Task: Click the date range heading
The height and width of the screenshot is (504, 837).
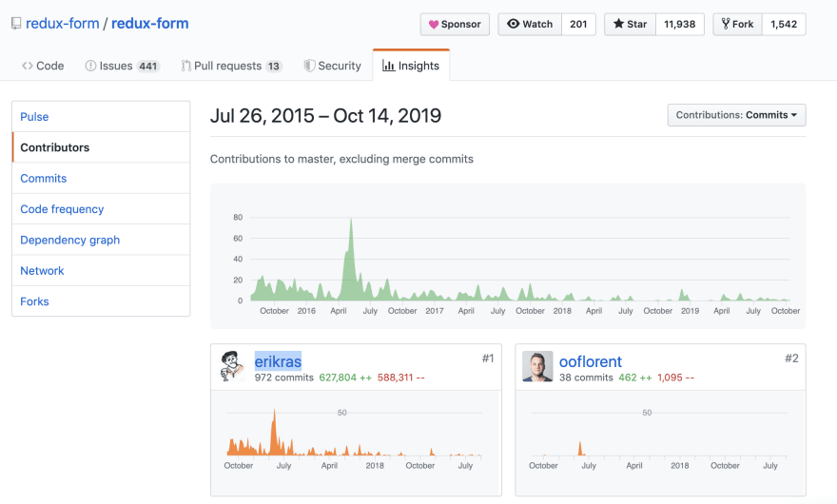Action: pos(325,115)
